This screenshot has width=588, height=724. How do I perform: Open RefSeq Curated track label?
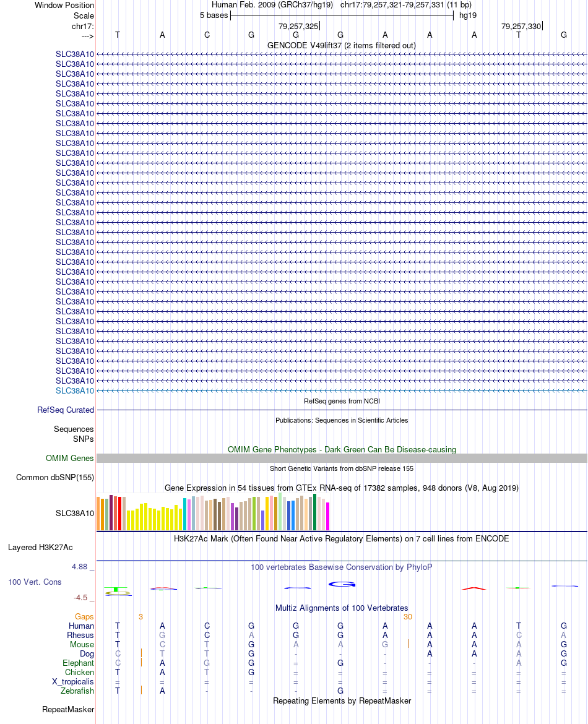(66, 410)
